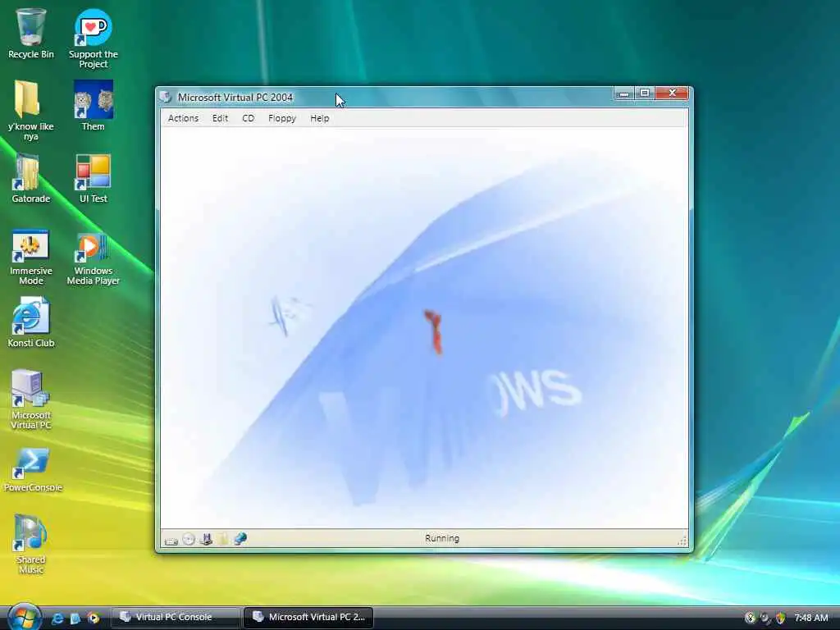Open the CD menu
The width and height of the screenshot is (840, 630).
coord(248,118)
